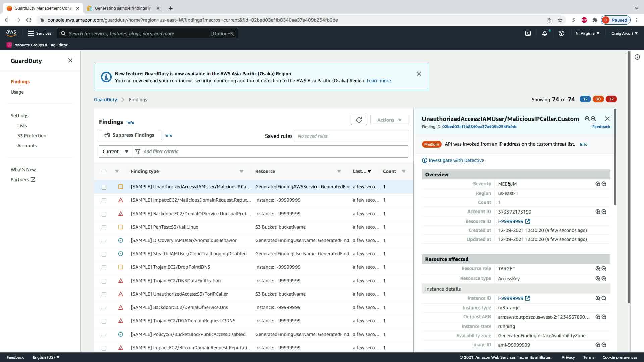Viewport: 644px width, 362px height.
Task: Click Suppress Findings button
Action: point(130,135)
